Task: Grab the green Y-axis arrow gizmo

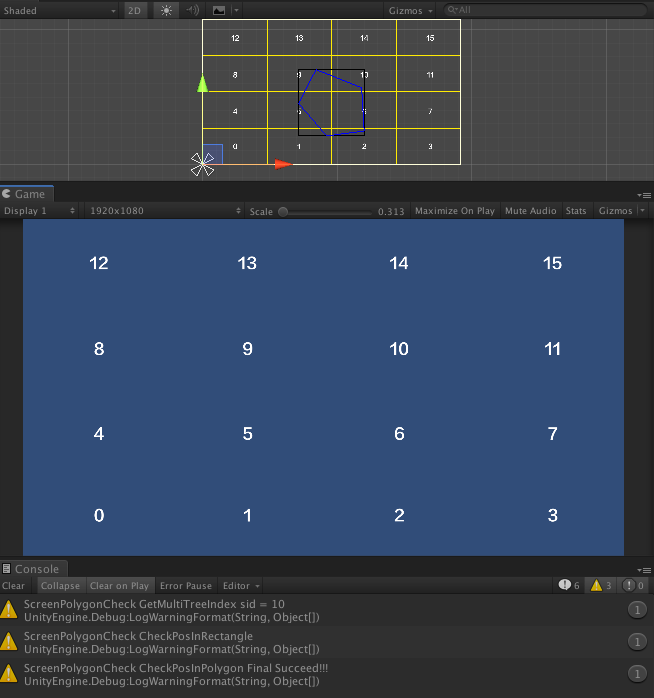Action: point(203,83)
